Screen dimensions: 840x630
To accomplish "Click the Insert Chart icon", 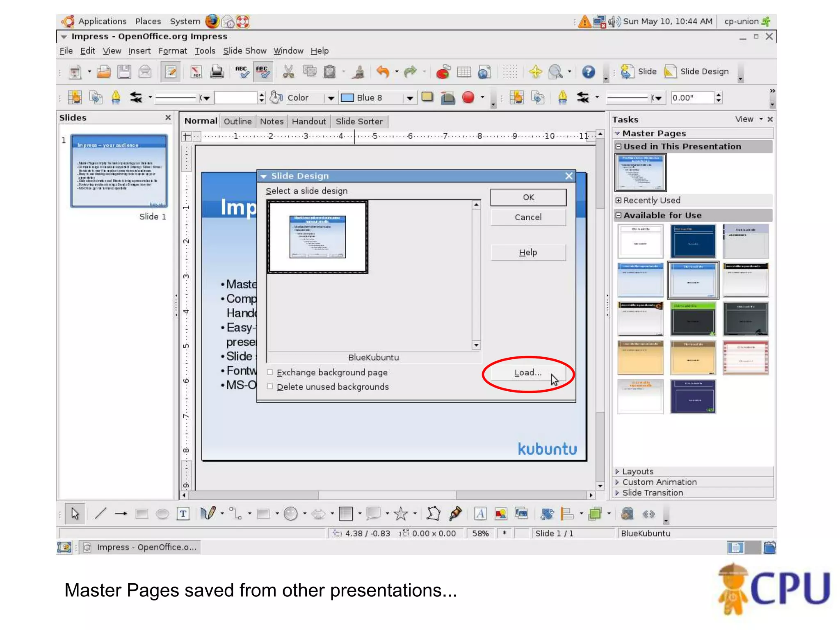I will coord(443,72).
